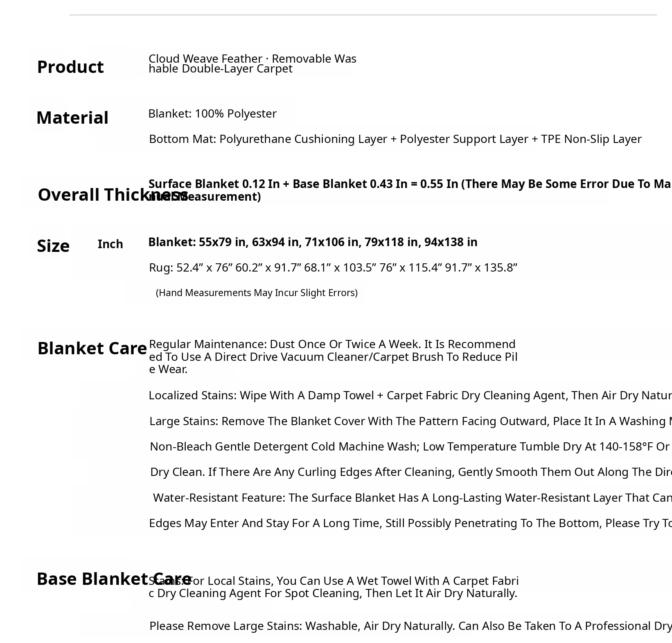The height and width of the screenshot is (643, 672).
Task: Click the Please Remove Large Stains line
Action: coord(409,626)
